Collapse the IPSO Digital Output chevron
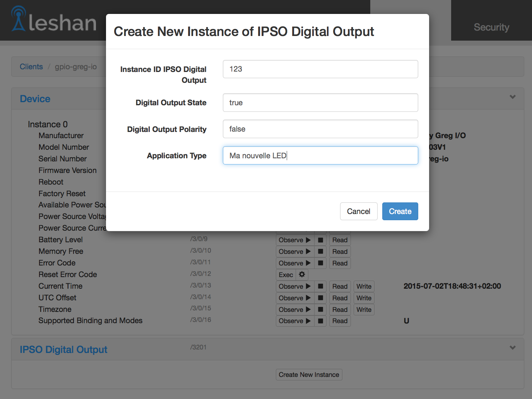The image size is (532, 399). [513, 348]
